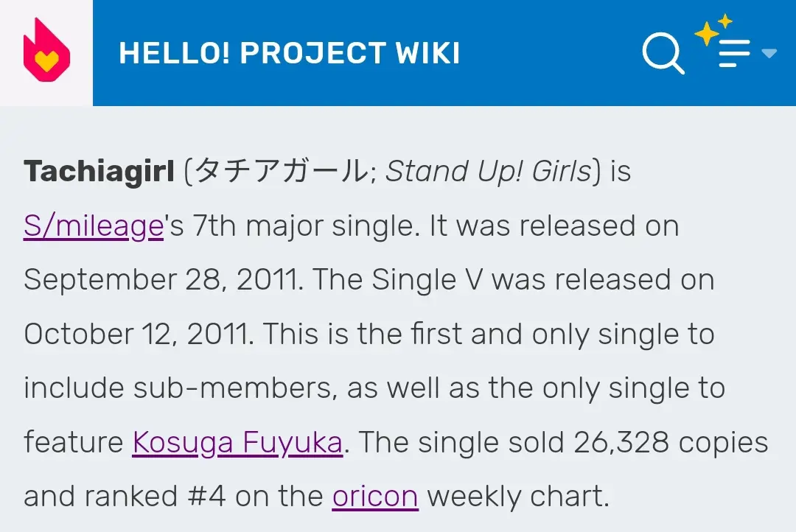
Task: Open the S/mileage link
Action: tap(93, 226)
